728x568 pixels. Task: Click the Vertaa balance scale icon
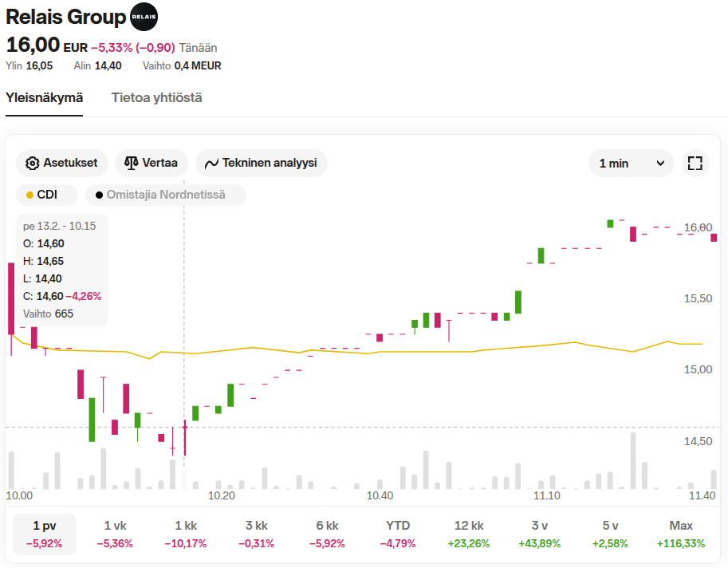coord(131,163)
